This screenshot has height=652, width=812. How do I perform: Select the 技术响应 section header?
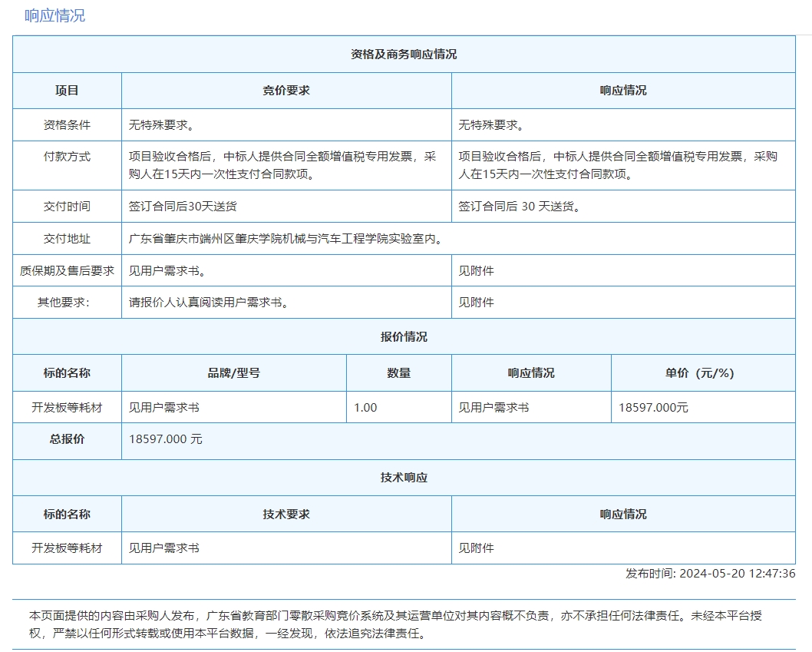(x=404, y=478)
